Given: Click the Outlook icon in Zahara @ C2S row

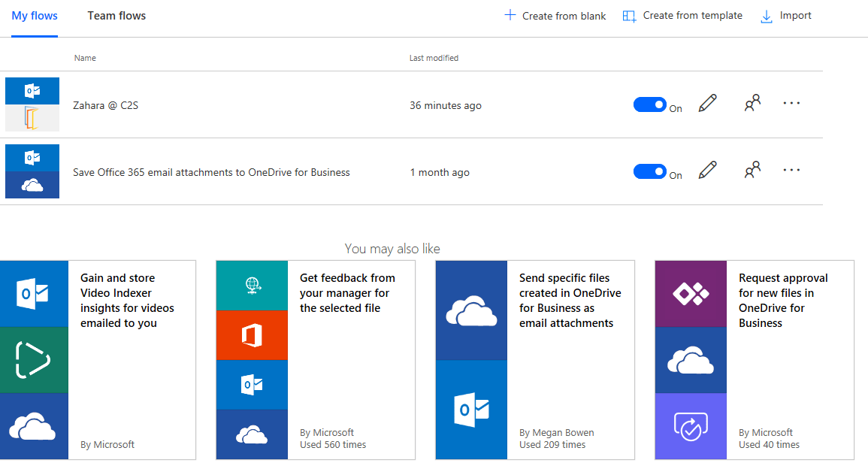Looking at the screenshot, I should click(x=32, y=91).
